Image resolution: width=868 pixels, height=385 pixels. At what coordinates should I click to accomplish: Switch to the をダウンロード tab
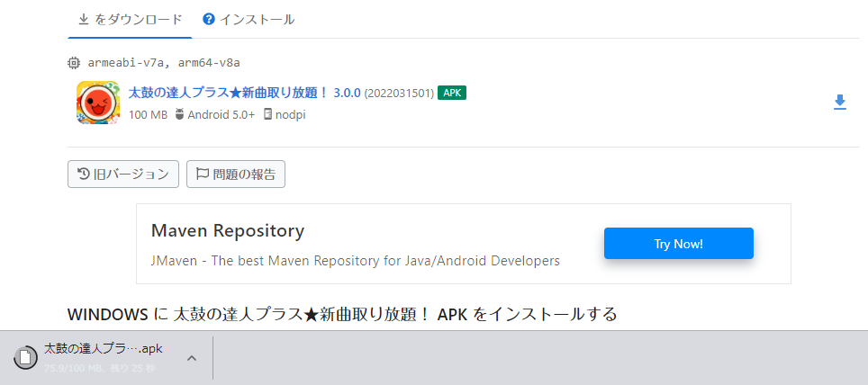point(130,20)
